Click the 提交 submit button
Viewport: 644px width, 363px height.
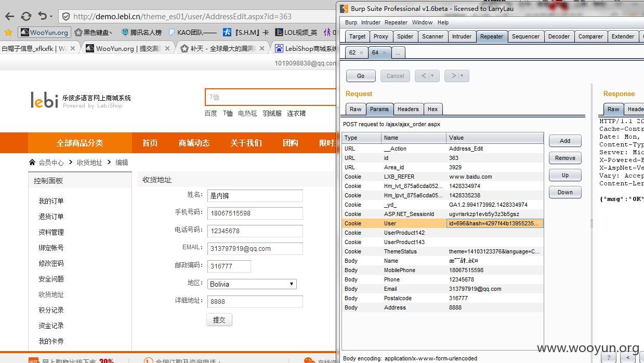coord(219,320)
